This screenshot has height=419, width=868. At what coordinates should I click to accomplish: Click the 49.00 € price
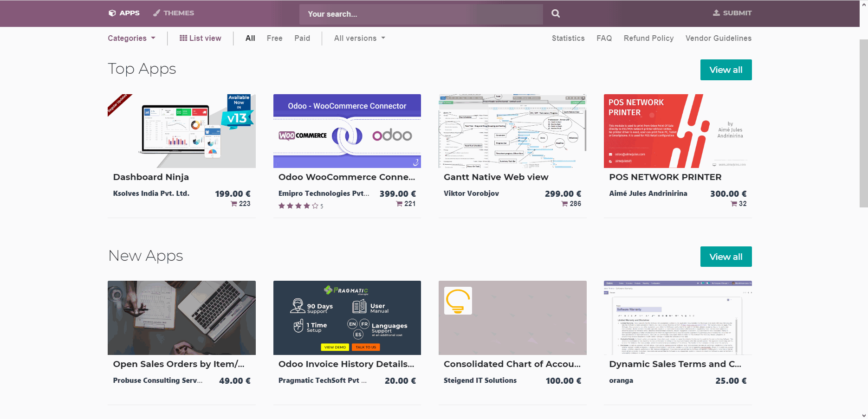coord(235,380)
